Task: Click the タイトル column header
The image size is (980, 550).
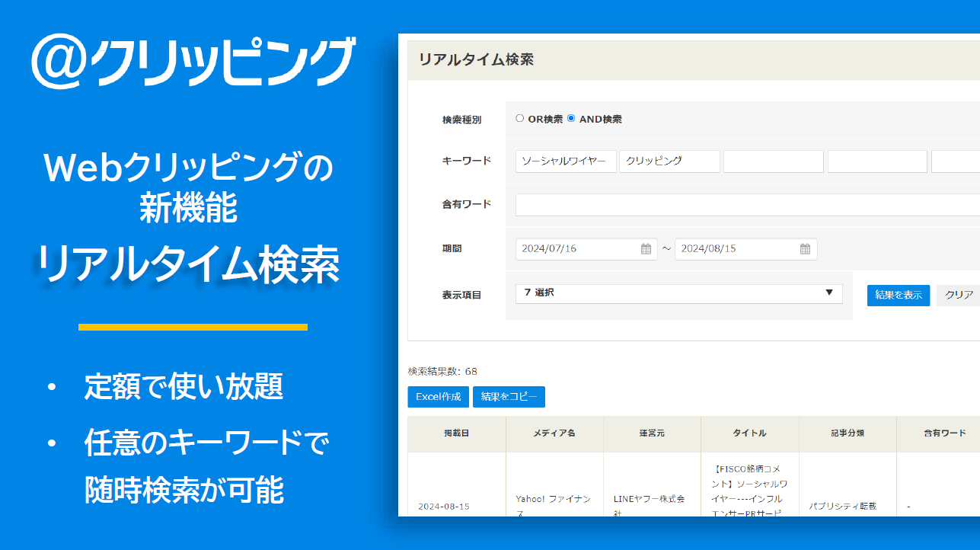Action: click(x=749, y=433)
